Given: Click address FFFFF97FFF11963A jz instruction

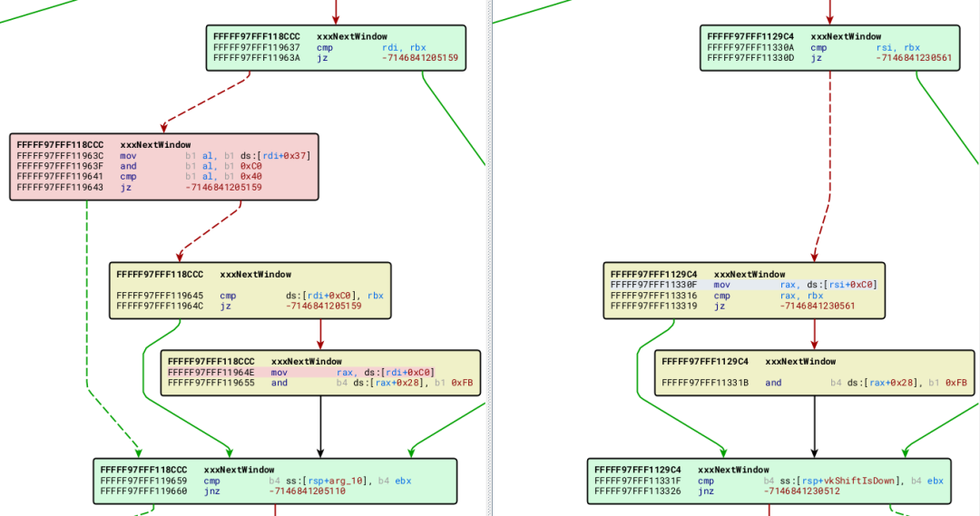Looking at the screenshot, I should point(336,58).
